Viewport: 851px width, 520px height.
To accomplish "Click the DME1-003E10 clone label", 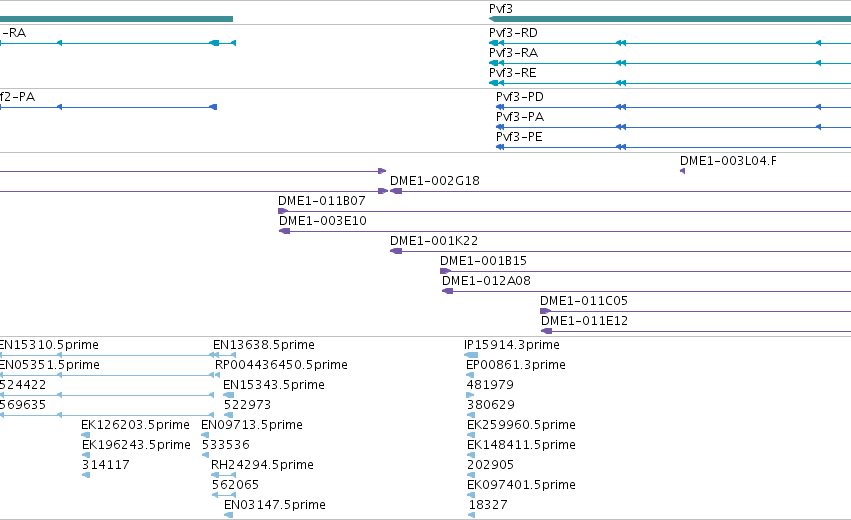I will [322, 221].
